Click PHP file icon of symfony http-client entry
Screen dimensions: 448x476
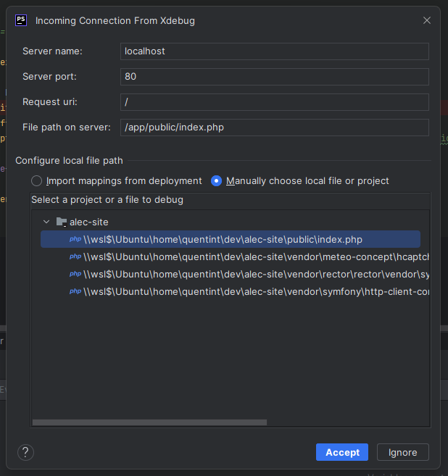75,291
